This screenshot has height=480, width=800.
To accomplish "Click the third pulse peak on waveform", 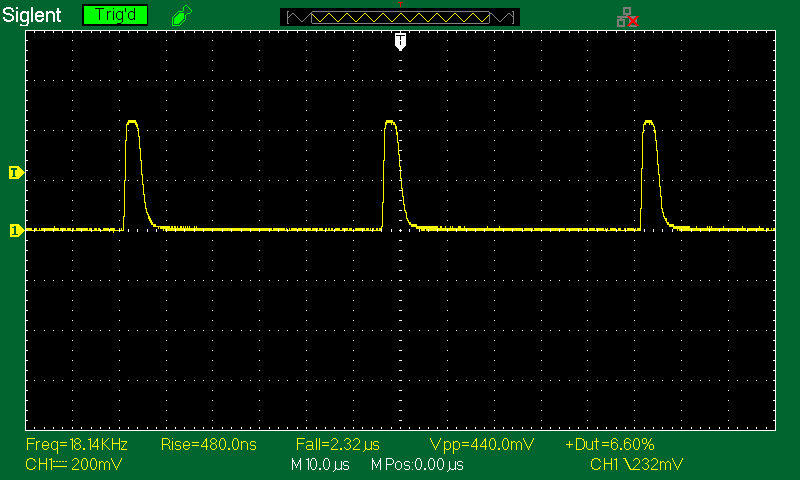I will point(649,122).
